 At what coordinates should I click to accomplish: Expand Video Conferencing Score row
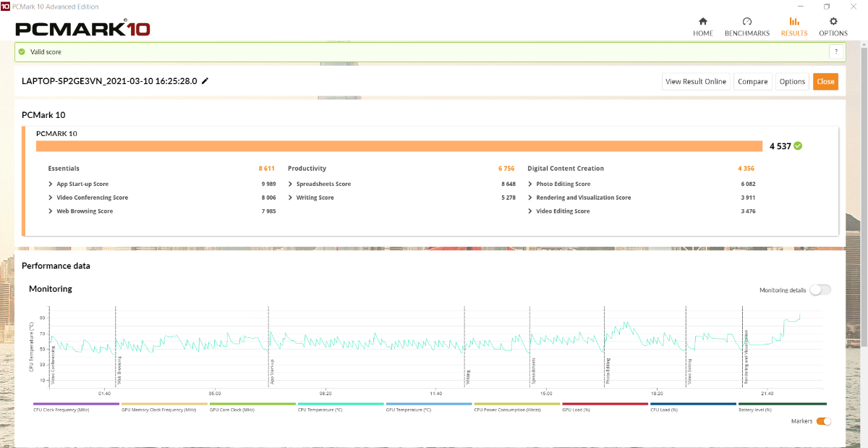[x=51, y=198]
